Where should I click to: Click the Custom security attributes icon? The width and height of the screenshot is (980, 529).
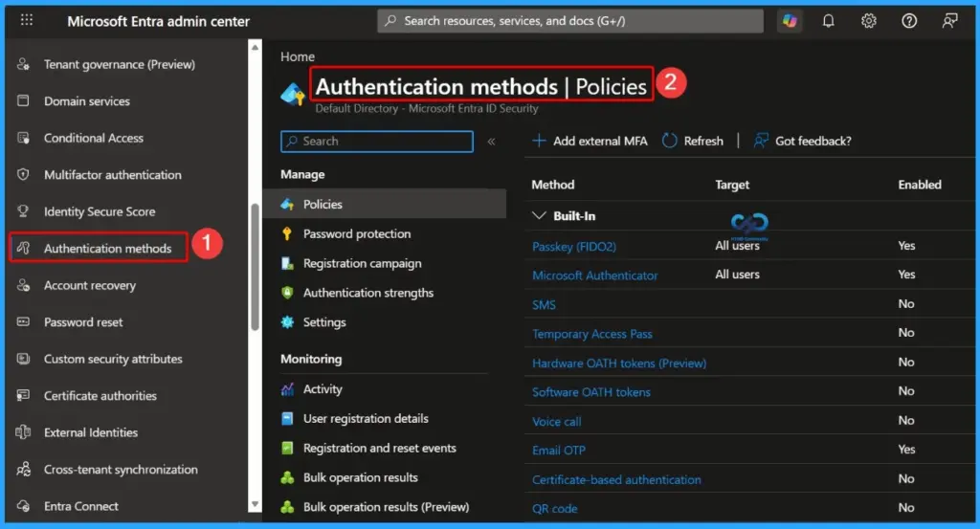pos(23,359)
